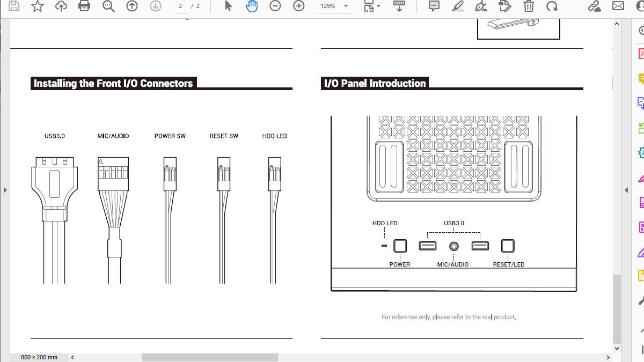Go to previous page arrow

pos(131,6)
